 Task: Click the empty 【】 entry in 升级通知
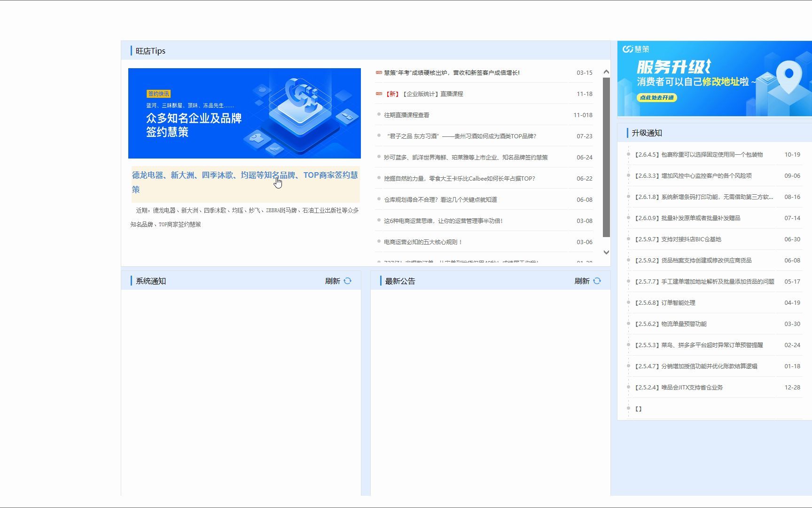coord(638,408)
